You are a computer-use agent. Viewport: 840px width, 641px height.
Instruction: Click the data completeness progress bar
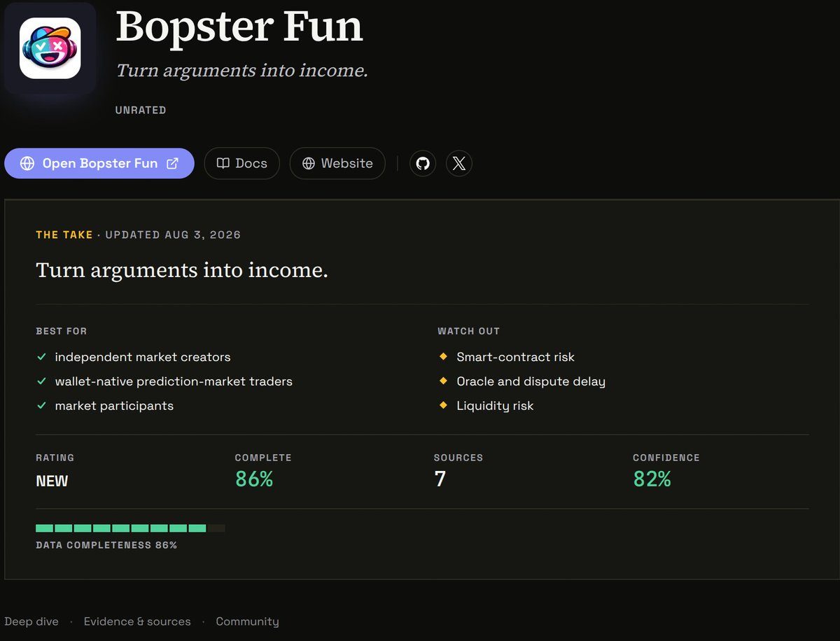(x=130, y=528)
